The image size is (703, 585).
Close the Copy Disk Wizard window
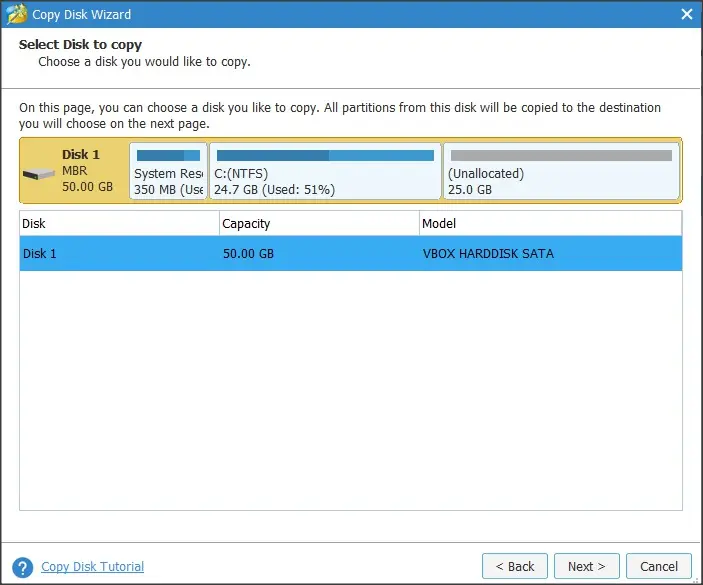pos(686,14)
